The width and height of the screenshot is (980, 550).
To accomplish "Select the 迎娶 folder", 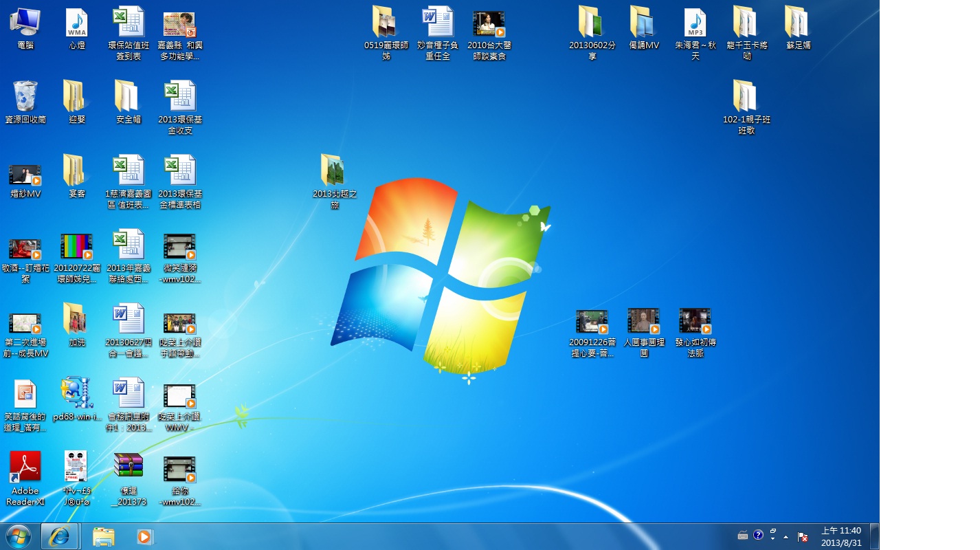I will tap(77, 103).
